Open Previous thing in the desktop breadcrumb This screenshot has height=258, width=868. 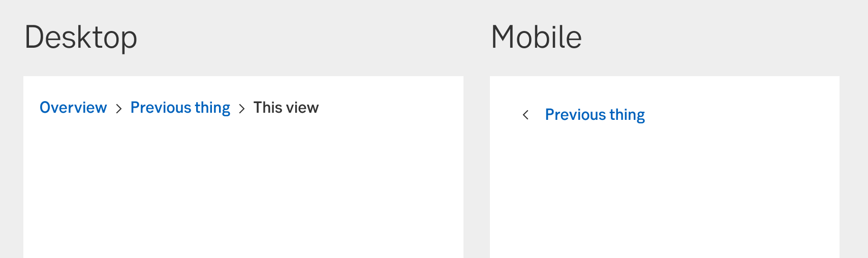point(180,108)
